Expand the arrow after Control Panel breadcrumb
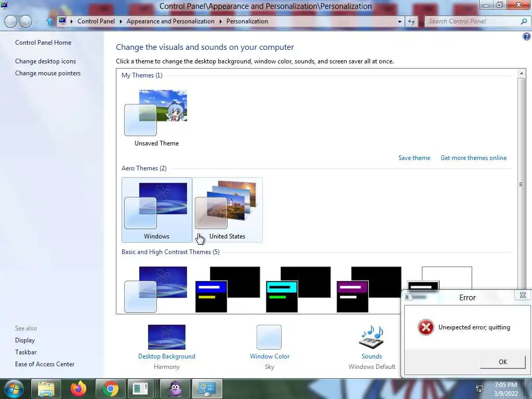The image size is (532, 399). [121, 21]
